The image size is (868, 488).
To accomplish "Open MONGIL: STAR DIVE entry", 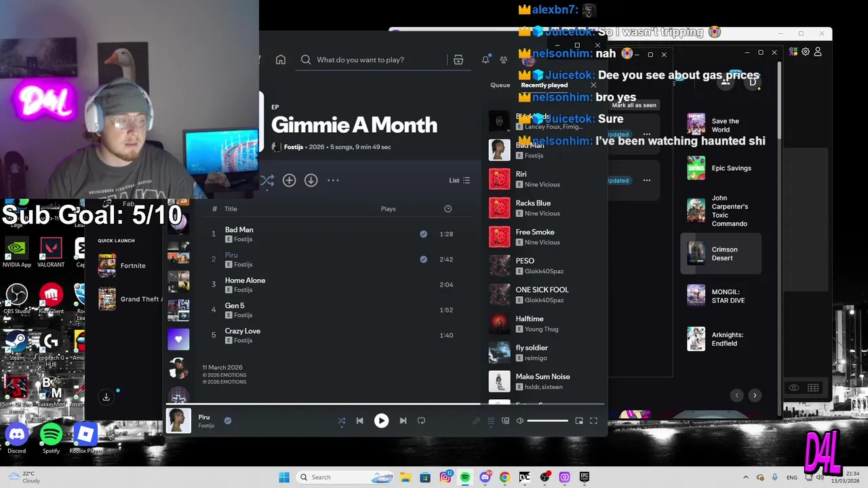I will [x=721, y=296].
